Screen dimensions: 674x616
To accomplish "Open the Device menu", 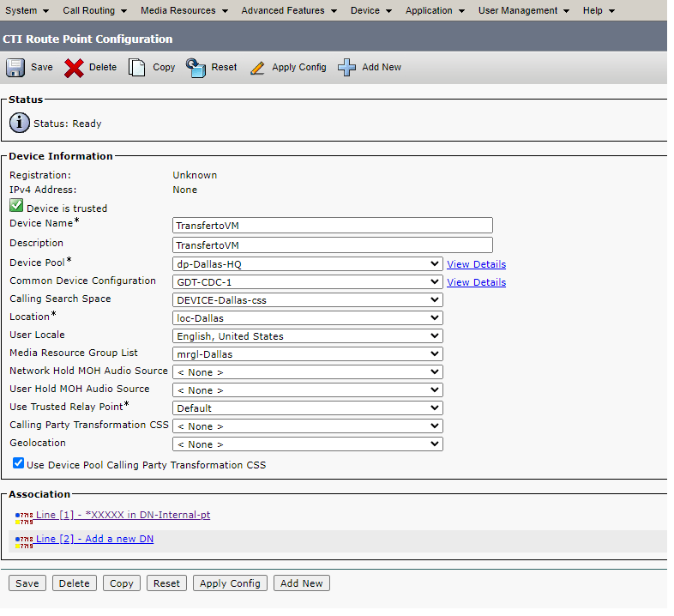I will (x=371, y=10).
